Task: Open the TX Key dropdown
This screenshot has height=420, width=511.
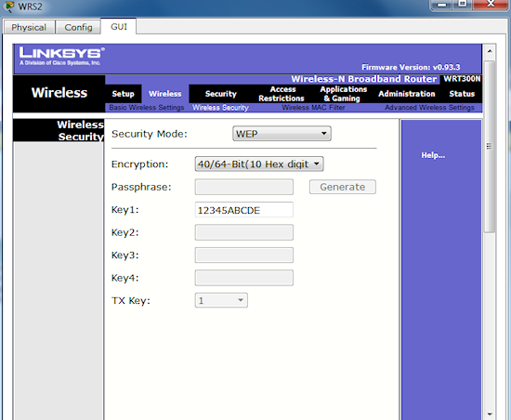Action: tap(221, 300)
